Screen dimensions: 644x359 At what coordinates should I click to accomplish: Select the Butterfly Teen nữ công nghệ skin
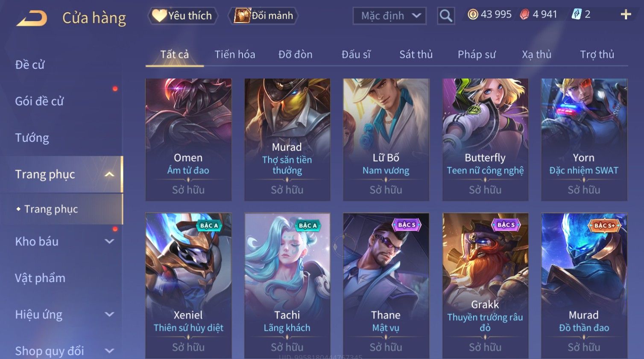[485, 140]
